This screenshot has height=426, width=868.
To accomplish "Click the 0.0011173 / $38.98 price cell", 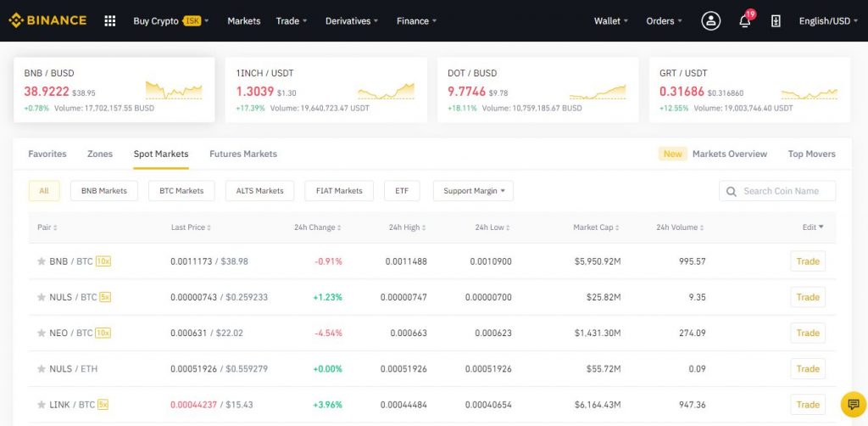I will 209,261.
